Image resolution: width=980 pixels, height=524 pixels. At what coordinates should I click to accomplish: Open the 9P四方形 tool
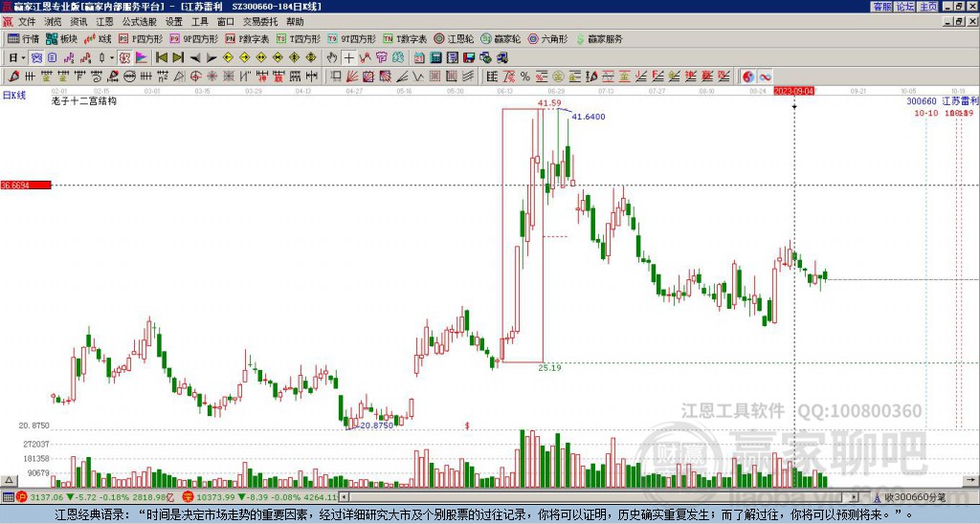pyautogui.click(x=193, y=38)
